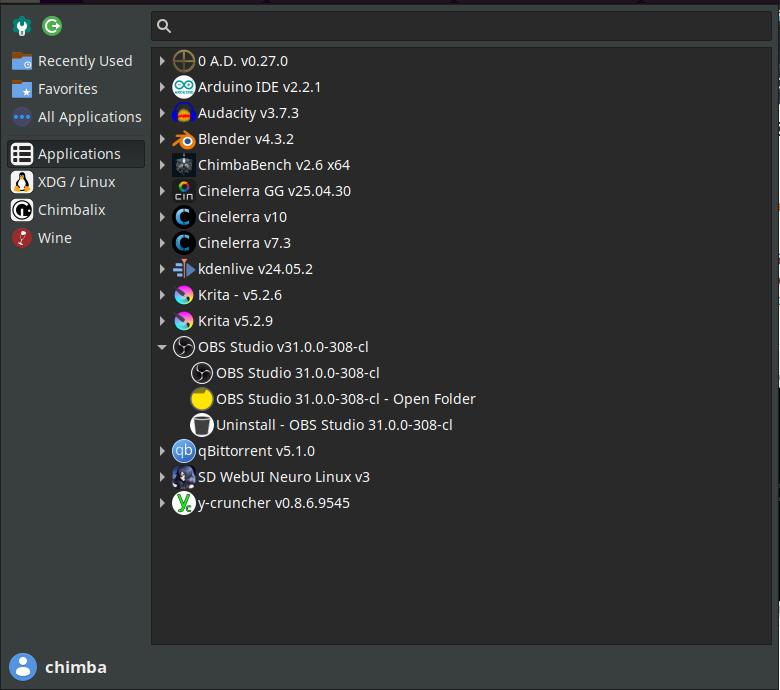This screenshot has height=690, width=780.
Task: Click the Wine glass icon
Action: point(22,238)
